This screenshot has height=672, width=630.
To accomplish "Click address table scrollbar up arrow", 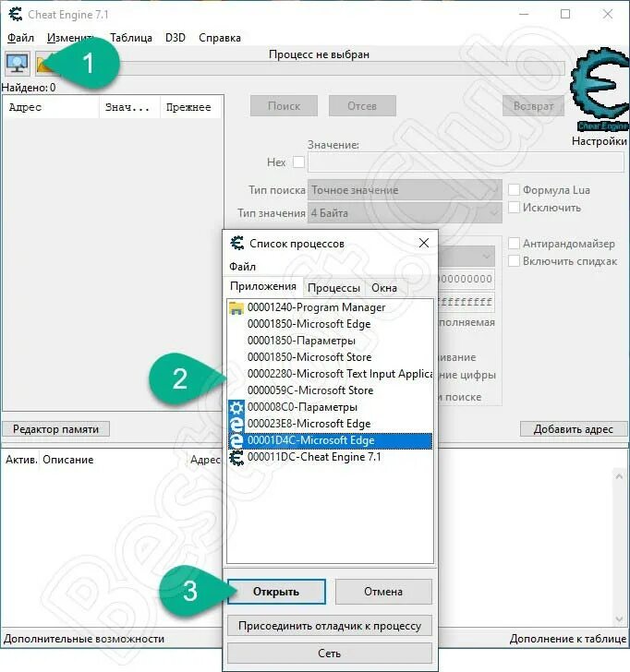I will pos(619,476).
